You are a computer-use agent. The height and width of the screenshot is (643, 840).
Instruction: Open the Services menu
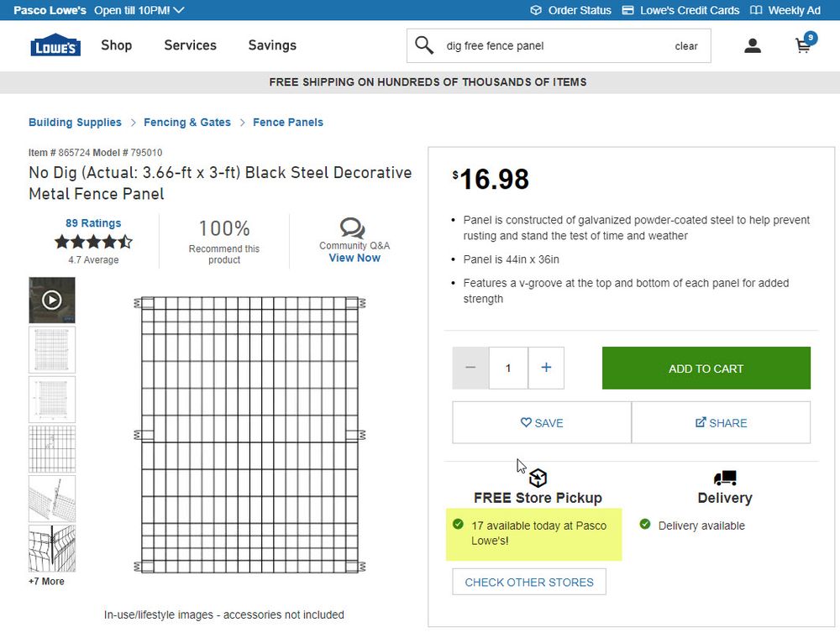[190, 45]
